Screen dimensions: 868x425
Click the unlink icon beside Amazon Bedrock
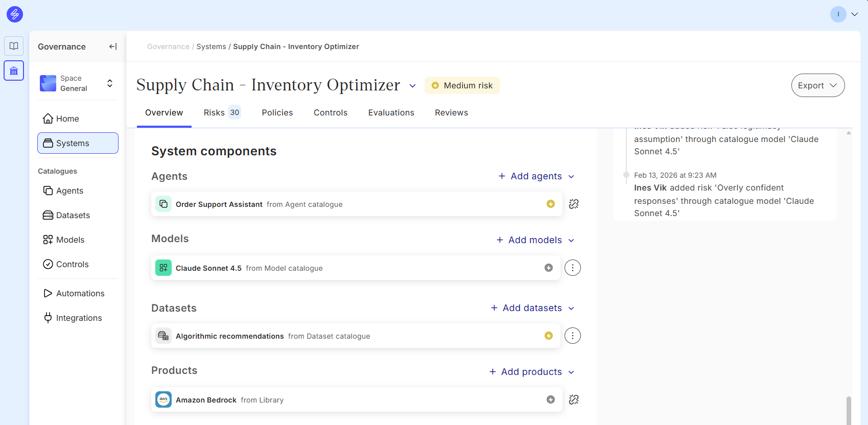[574, 399]
